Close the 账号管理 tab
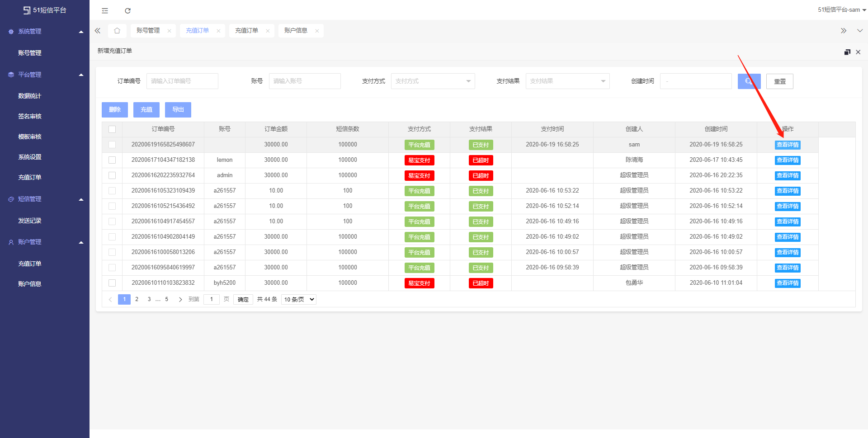This screenshot has height=438, width=868. coord(169,31)
